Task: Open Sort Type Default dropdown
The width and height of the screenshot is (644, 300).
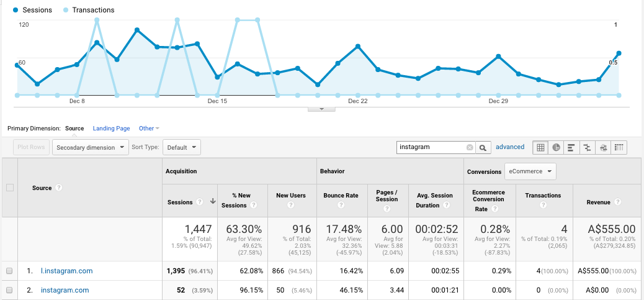Action: coord(182,148)
